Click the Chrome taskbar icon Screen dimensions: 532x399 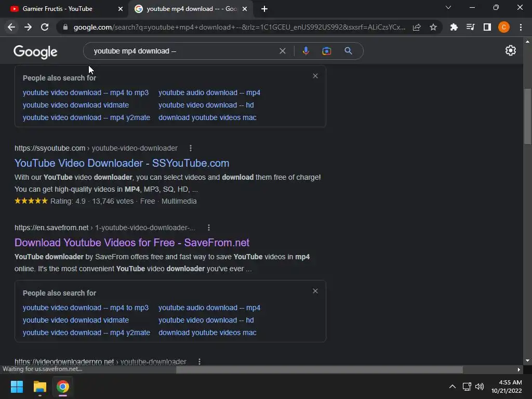(x=63, y=387)
